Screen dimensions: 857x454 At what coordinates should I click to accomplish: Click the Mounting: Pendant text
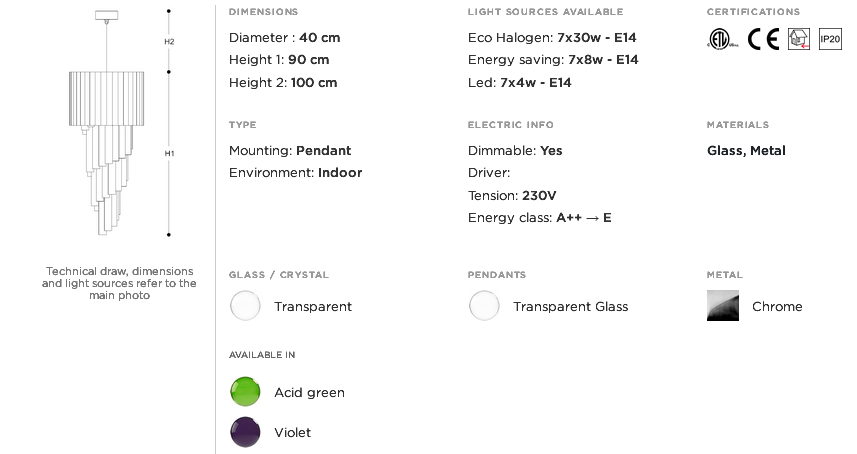pos(290,150)
